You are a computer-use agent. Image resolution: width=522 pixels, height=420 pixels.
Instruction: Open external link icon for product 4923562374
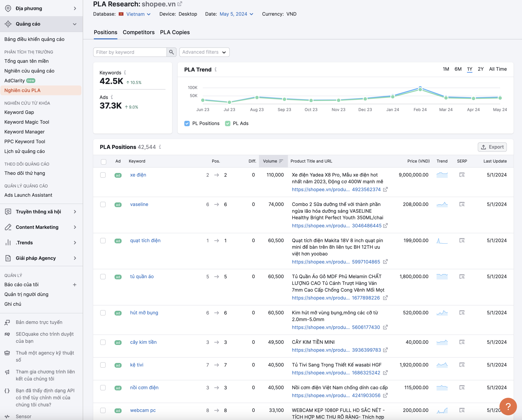(386, 189)
